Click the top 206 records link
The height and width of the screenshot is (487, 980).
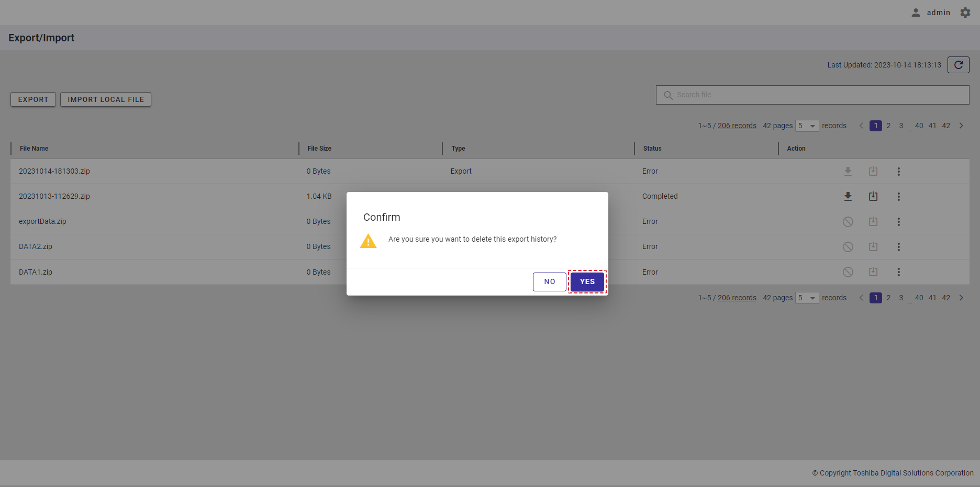[737, 126]
